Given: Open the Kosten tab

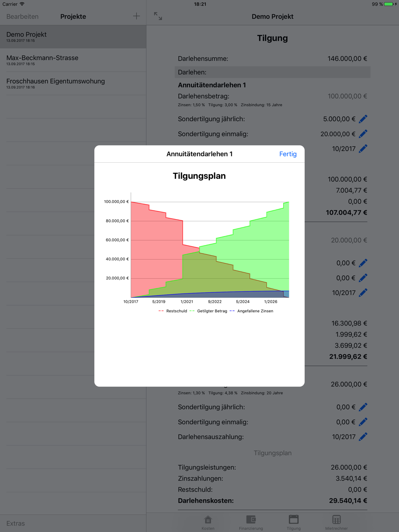Looking at the screenshot, I should 208,522.
